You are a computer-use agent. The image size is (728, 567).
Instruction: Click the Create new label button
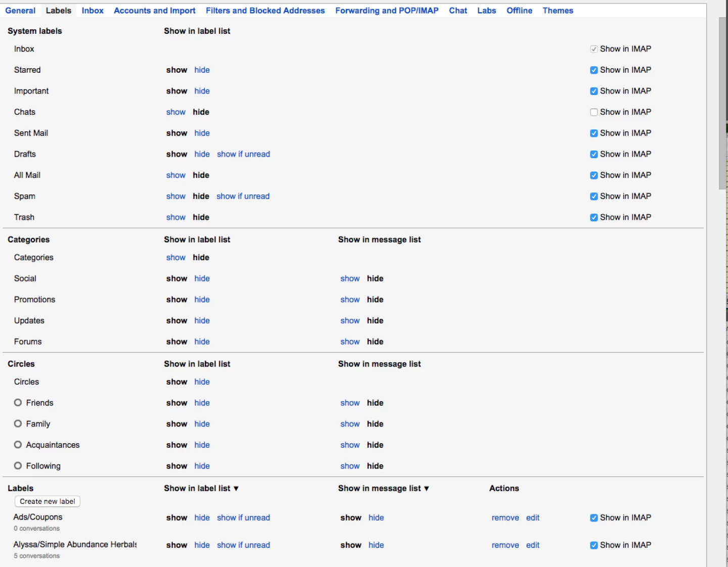[x=47, y=501]
